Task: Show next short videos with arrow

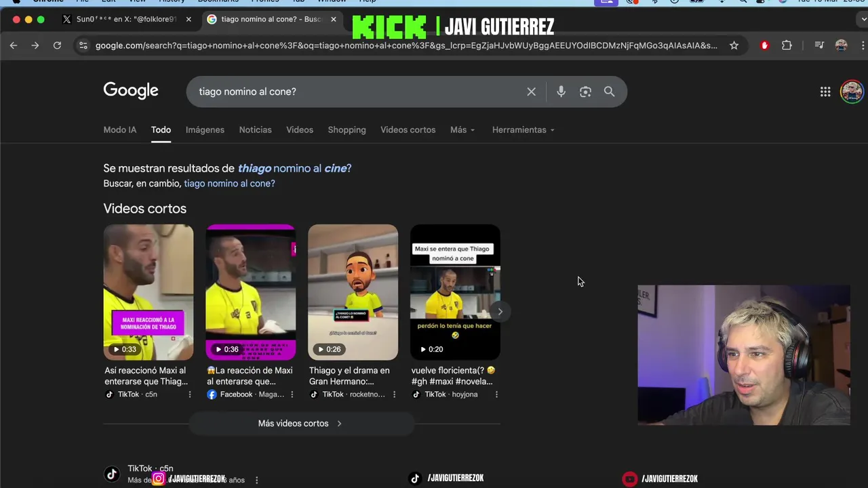Action: pyautogui.click(x=500, y=312)
